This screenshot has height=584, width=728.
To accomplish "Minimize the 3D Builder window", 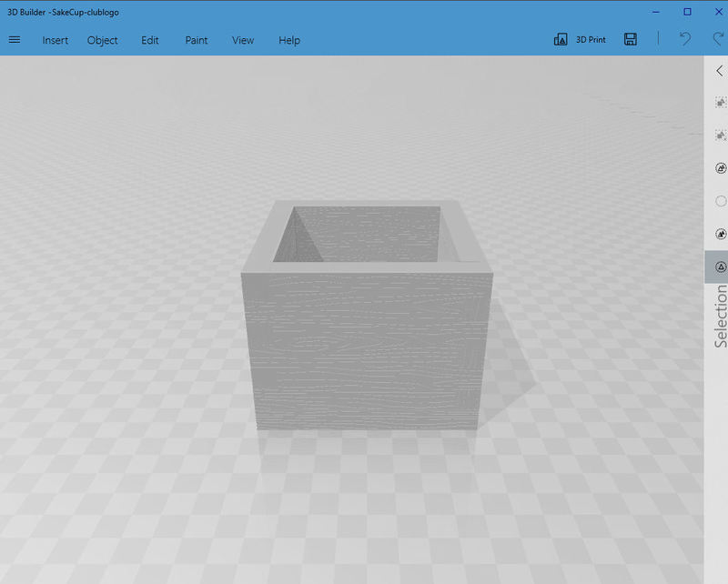I will (655, 12).
